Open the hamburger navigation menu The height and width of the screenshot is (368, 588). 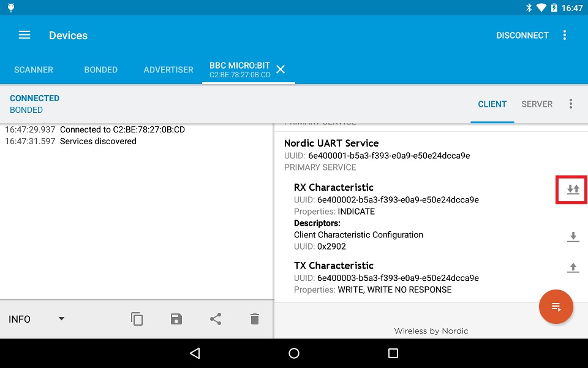point(24,35)
